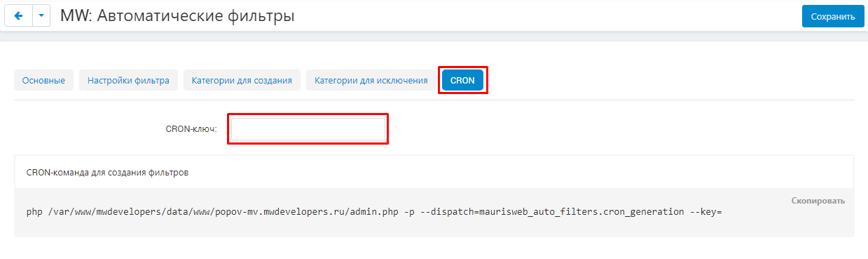Viewport: 868px width, 259px height.
Task: Click the CRON-ключ label
Action: 191,129
